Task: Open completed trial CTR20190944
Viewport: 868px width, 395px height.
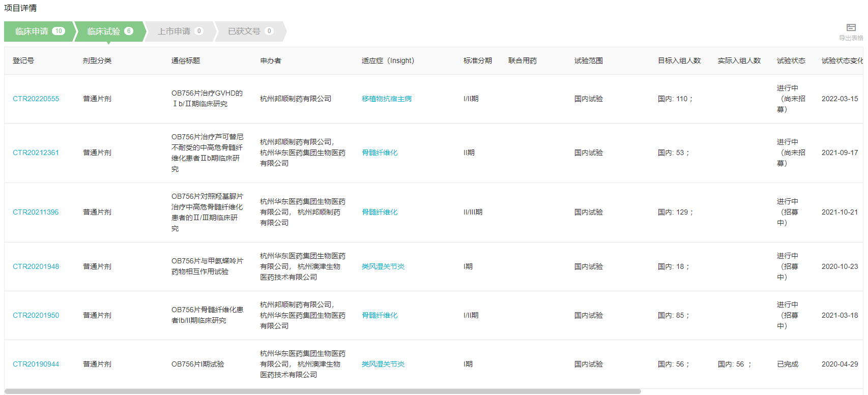Action: [36, 364]
